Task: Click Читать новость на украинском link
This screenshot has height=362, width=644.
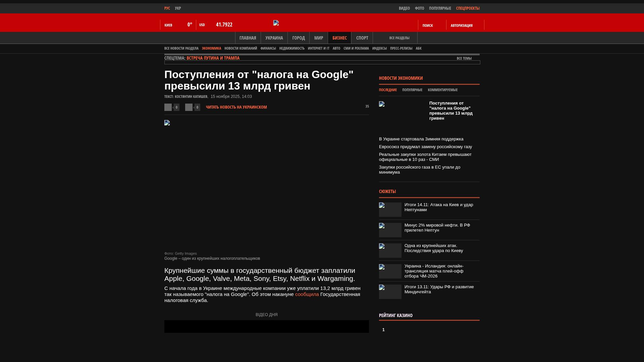Action: (x=236, y=107)
